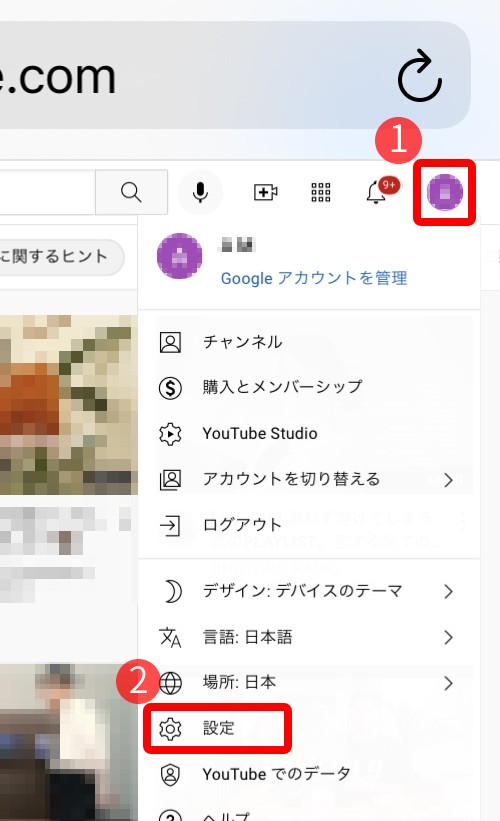
Task: Click the shield icon beside YouTube でのデータ
Action: (x=170, y=774)
